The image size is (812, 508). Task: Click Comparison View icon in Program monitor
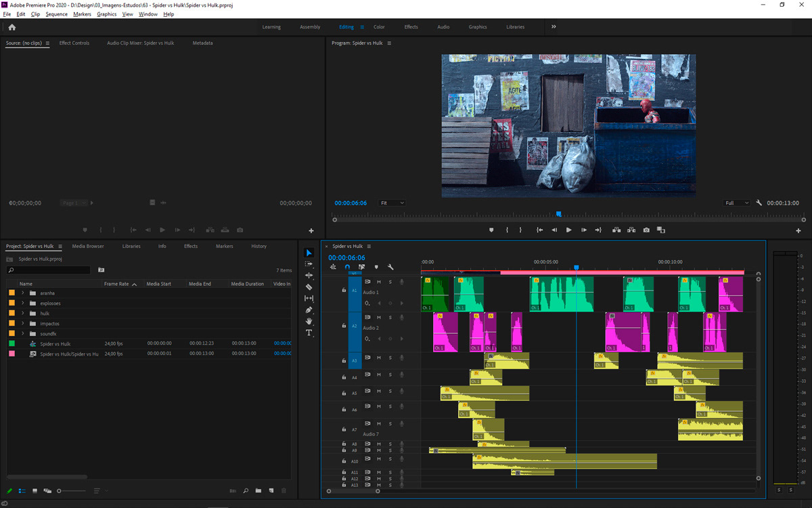coord(661,230)
